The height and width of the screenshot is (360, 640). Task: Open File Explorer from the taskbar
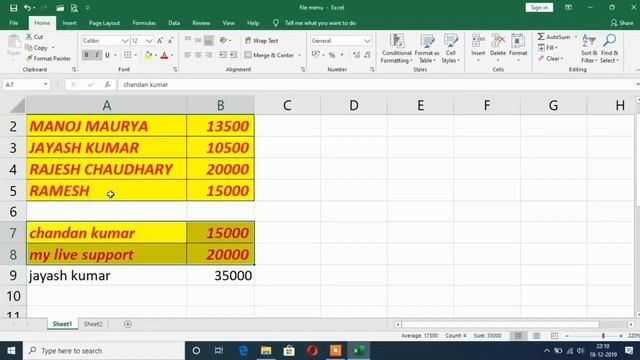tap(266, 351)
